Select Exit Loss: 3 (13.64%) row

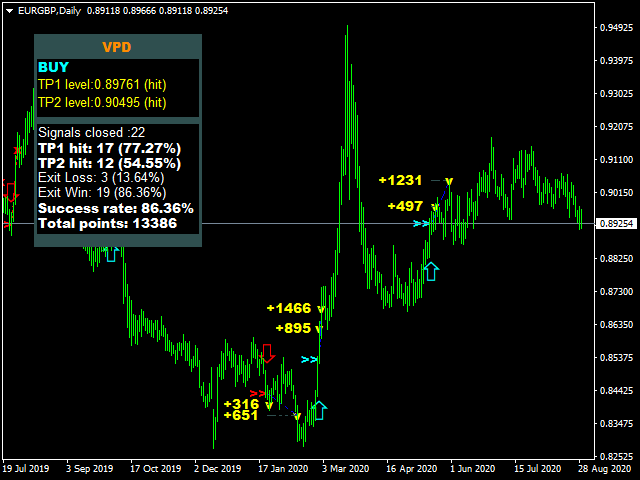pyautogui.click(x=101, y=178)
